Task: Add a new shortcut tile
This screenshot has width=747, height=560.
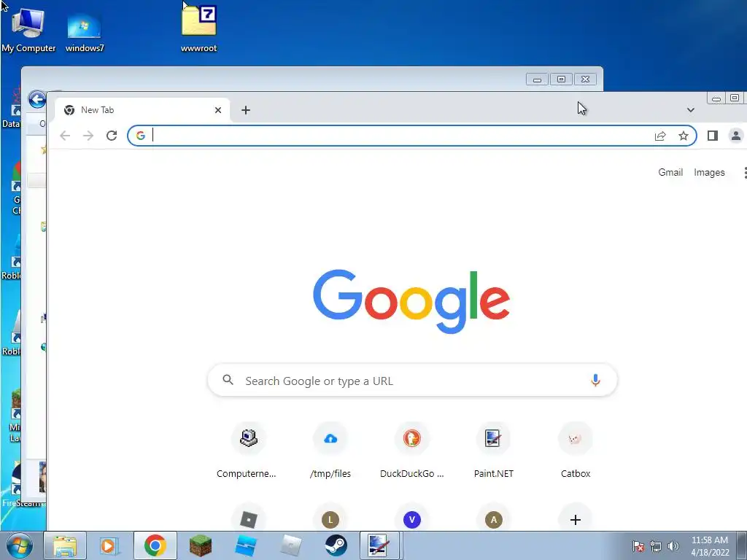Action: point(576,519)
